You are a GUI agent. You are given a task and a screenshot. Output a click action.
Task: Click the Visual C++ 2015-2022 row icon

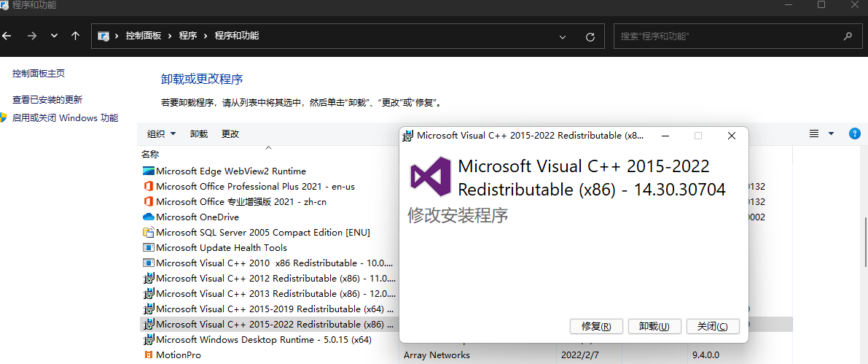(149, 324)
